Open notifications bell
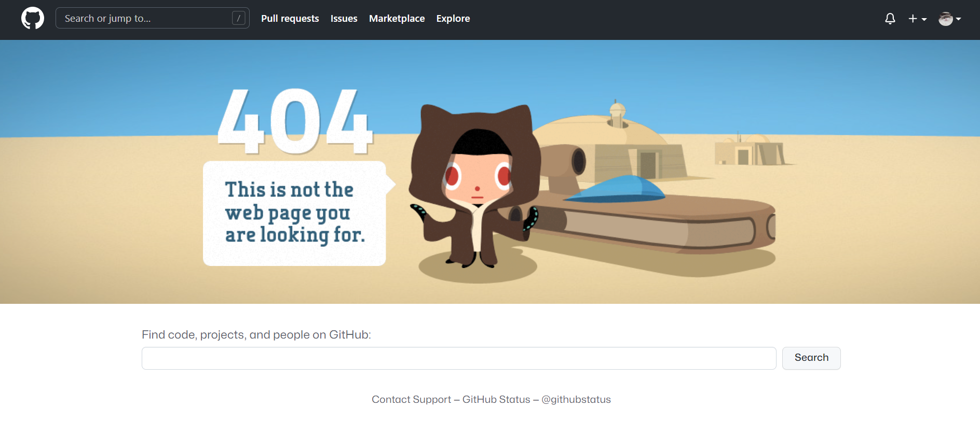Image resolution: width=980 pixels, height=421 pixels. pos(890,19)
